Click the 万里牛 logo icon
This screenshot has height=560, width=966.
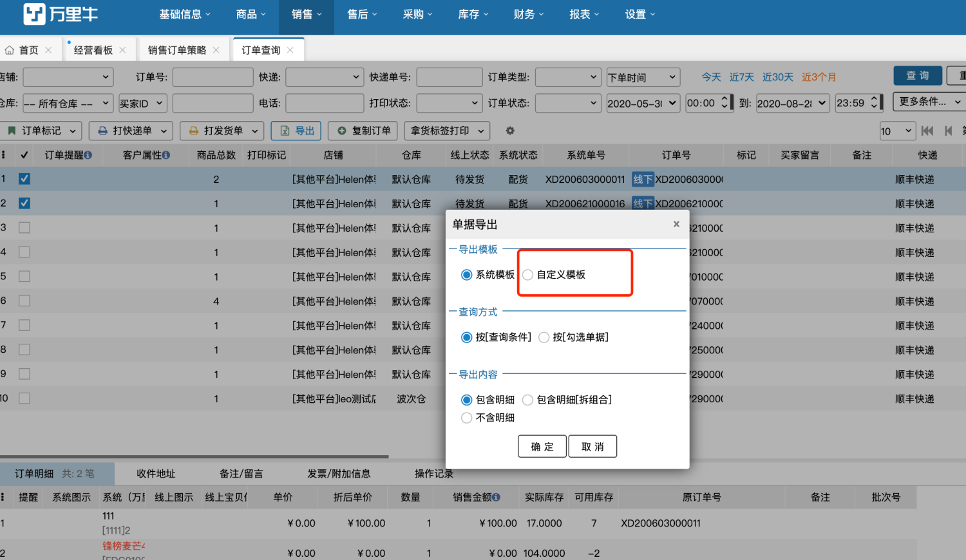click(34, 14)
